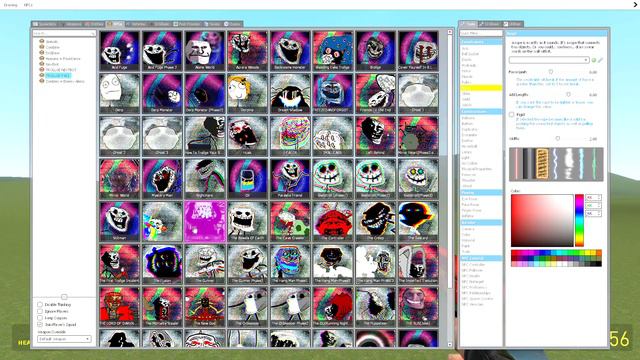Image resolution: width=640 pixels, height=360 pixels.
Task: Collapse the Posing tool category
Action: click(x=481, y=192)
